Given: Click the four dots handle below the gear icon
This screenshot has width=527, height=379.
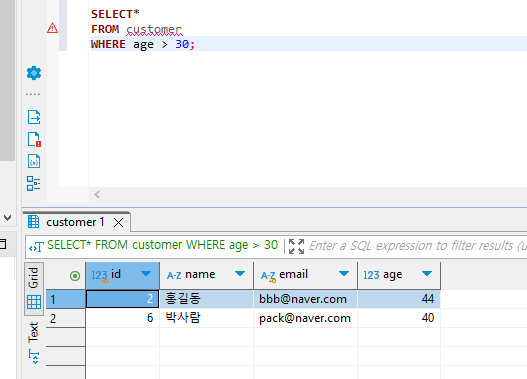Looking at the screenshot, I should click(x=33, y=94).
